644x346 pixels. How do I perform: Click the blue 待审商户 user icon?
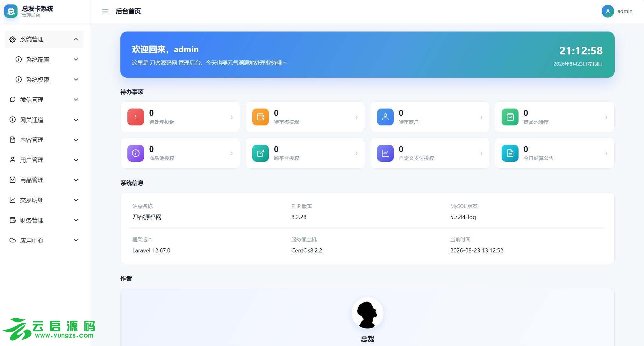click(385, 117)
